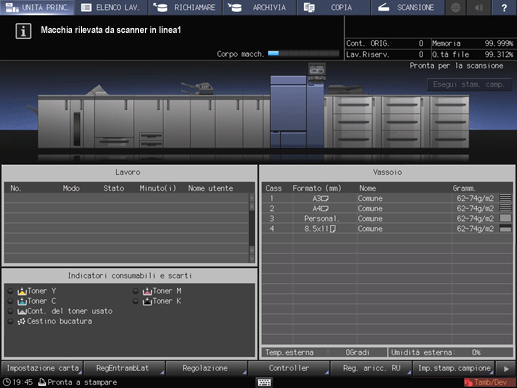Screen dimensions: 517x388
Task: Click tray 1 paper level icon
Action: point(505,198)
